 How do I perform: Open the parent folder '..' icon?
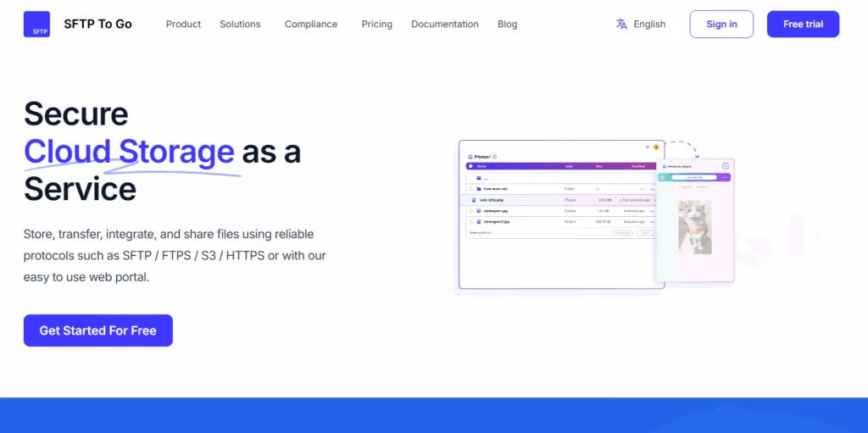[479, 178]
